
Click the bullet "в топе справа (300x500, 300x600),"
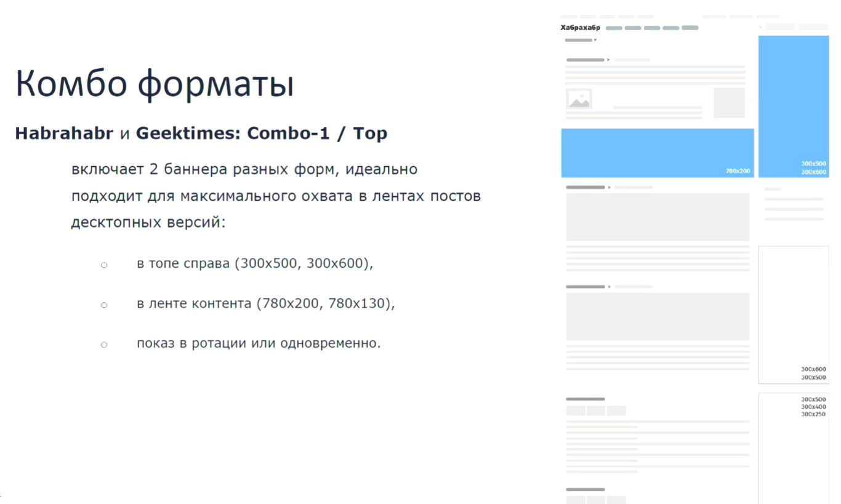click(x=255, y=263)
